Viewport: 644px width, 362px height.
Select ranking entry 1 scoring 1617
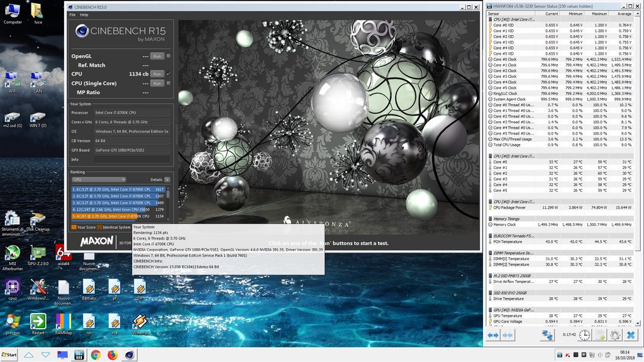coord(118,189)
